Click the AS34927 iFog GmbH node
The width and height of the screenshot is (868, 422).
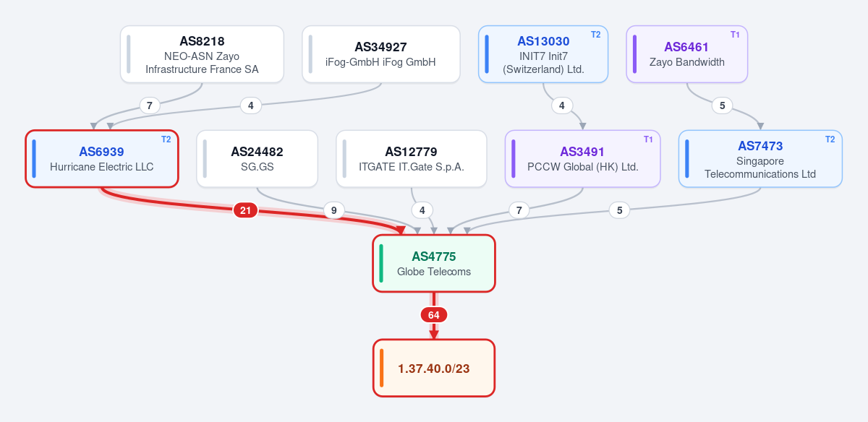coord(381,55)
